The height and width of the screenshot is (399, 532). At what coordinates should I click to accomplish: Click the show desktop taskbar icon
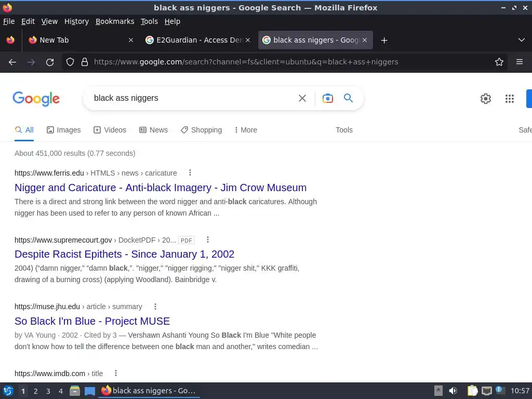tap(90, 391)
